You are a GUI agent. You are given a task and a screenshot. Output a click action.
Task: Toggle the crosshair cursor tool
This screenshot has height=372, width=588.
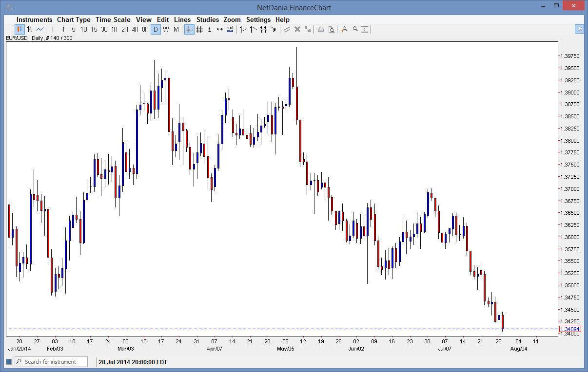click(189, 29)
